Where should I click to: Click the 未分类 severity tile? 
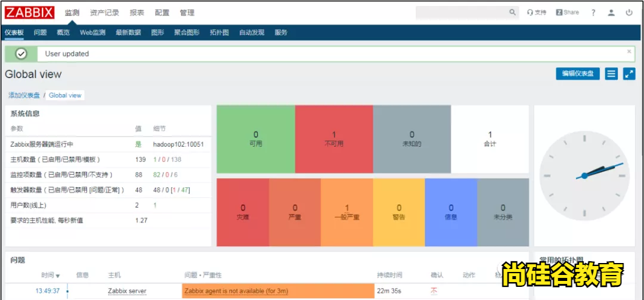(503, 212)
